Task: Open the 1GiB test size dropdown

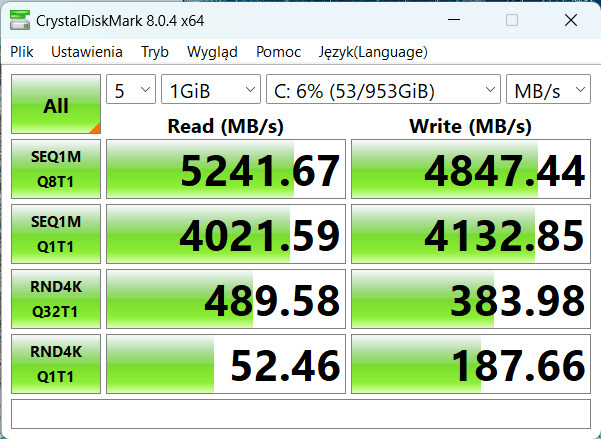Action: pos(211,89)
